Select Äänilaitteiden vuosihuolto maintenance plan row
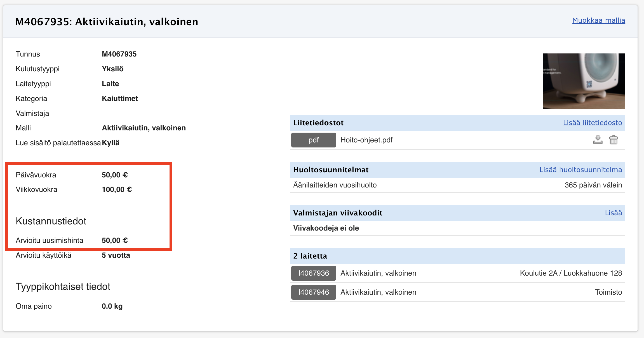 coord(335,185)
